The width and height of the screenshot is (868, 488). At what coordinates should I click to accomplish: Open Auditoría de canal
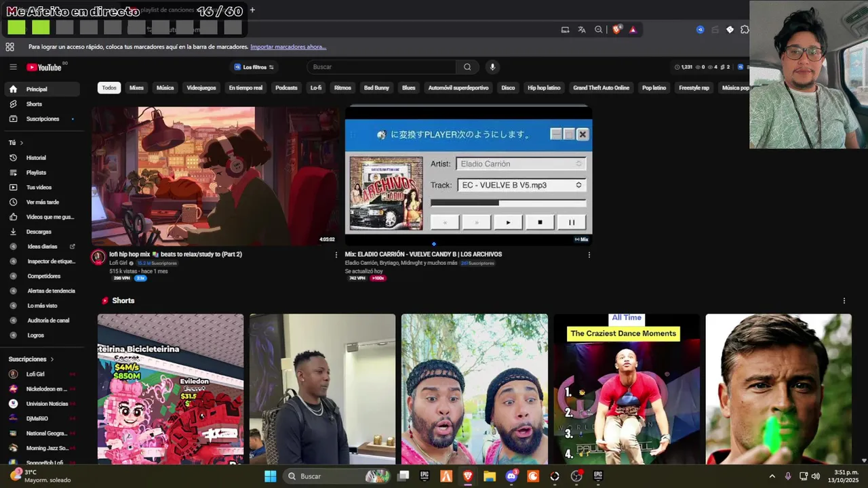(42, 321)
